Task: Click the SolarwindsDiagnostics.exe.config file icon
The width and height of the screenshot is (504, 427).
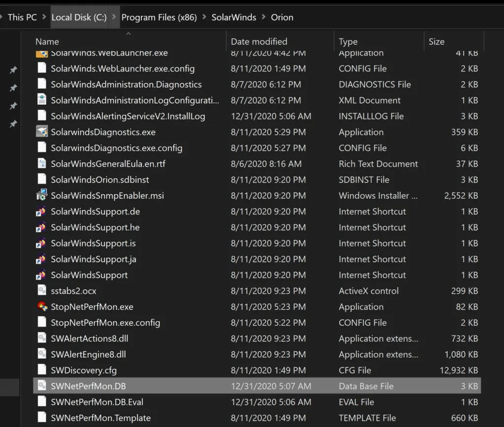Action: 42,147
